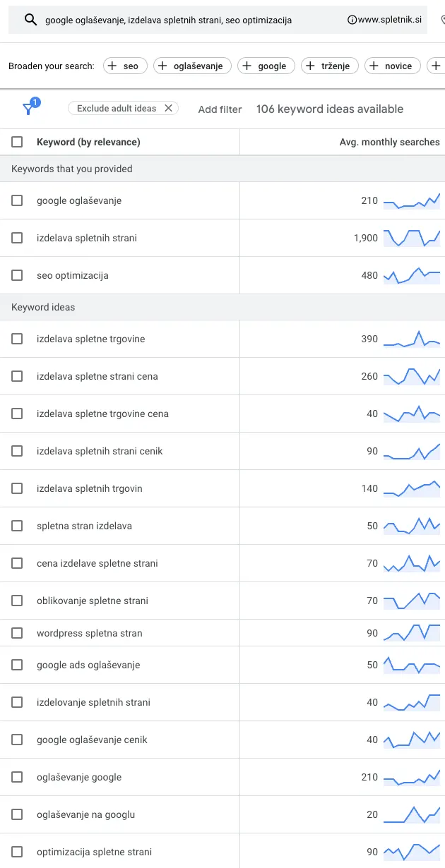Check the seo optimizacija row
445x868 pixels.
(x=17, y=275)
